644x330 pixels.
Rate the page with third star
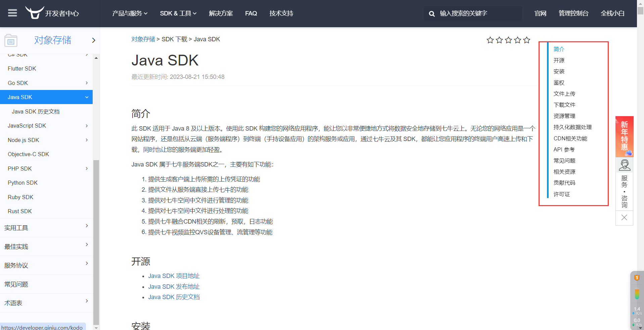click(x=508, y=40)
